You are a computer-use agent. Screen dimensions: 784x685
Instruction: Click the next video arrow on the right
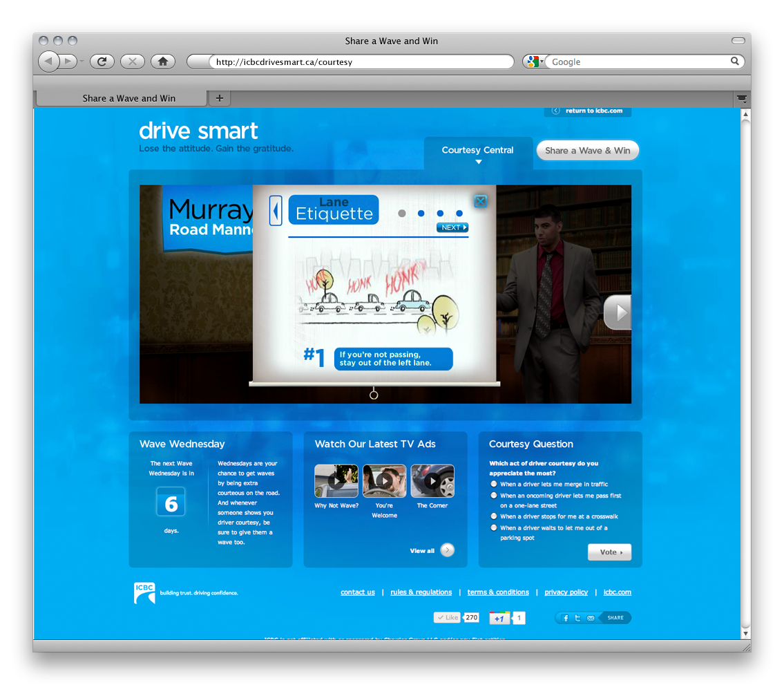pos(618,312)
